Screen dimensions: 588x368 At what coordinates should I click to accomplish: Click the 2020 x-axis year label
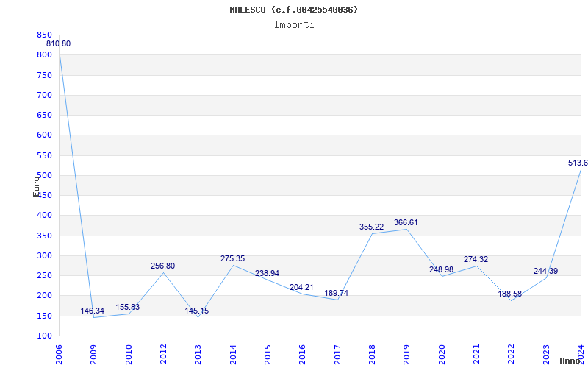442,355
